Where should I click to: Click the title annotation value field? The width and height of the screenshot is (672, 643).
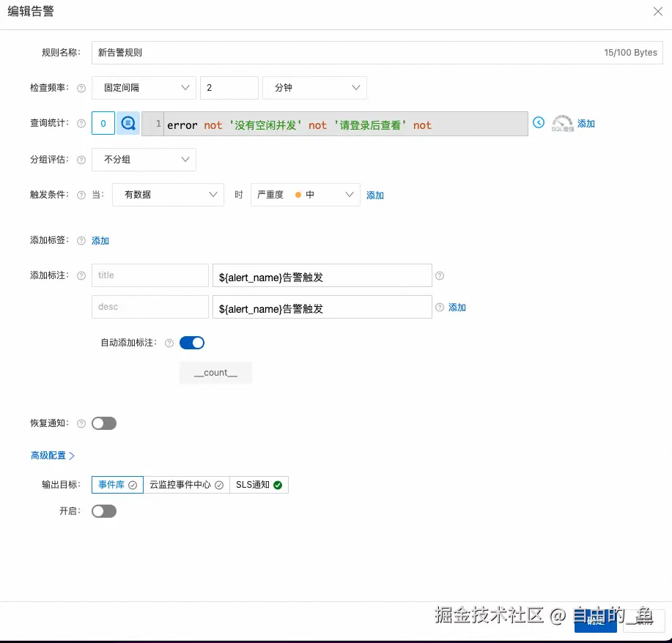[x=322, y=275]
